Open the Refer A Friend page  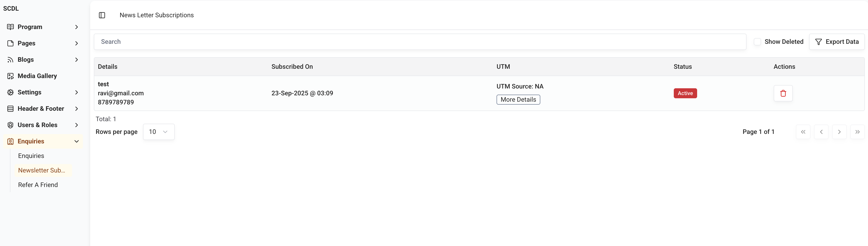(38, 185)
